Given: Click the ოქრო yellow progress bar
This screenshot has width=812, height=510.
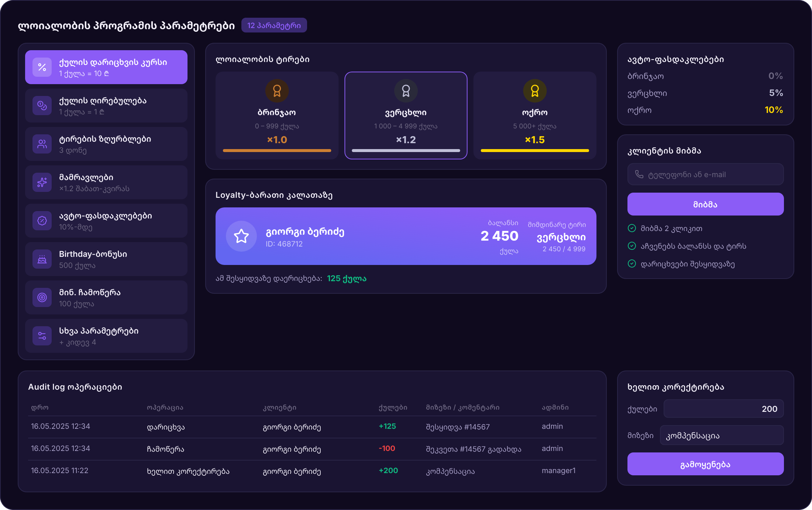Looking at the screenshot, I should tap(535, 151).
